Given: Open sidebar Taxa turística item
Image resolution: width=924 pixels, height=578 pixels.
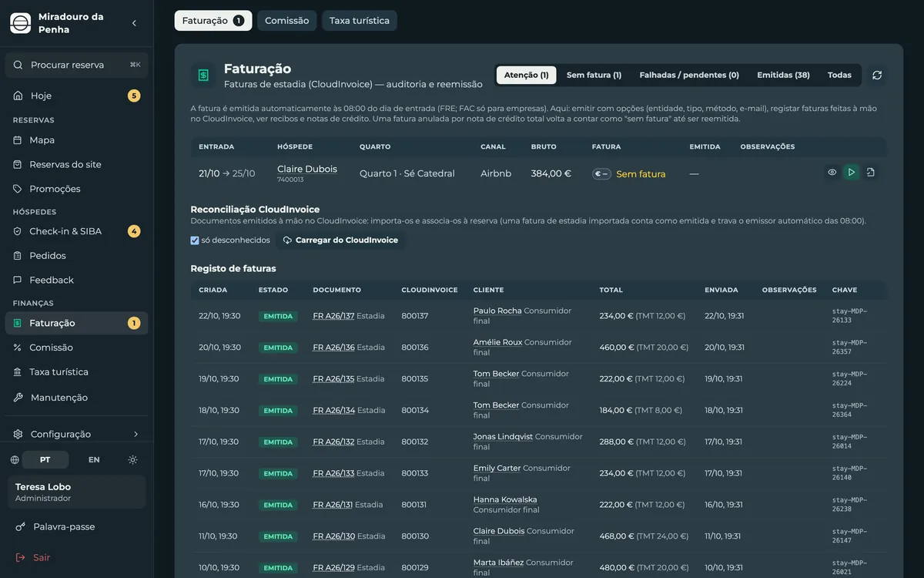Looking at the screenshot, I should [x=77, y=372].
